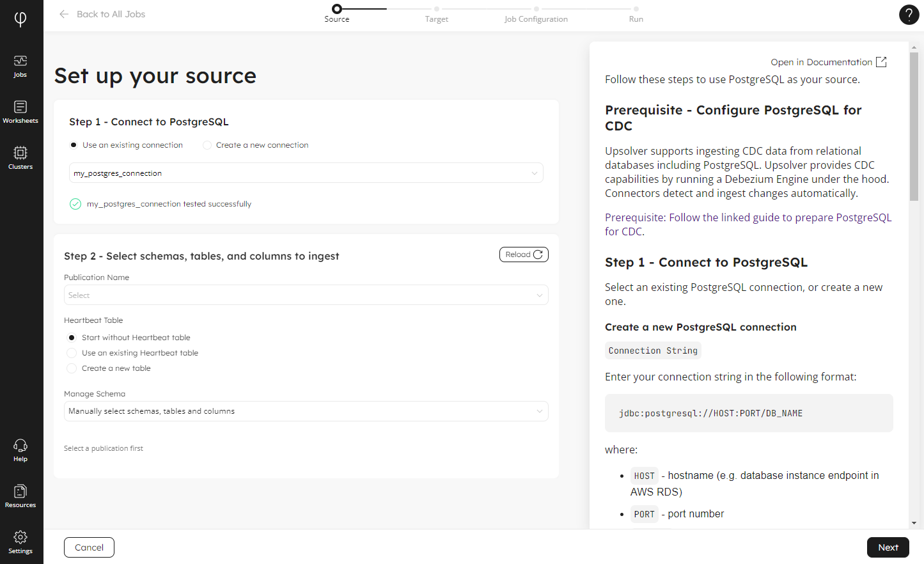924x564 pixels.
Task: Click the documentation panel scrollbar
Action: [x=914, y=128]
